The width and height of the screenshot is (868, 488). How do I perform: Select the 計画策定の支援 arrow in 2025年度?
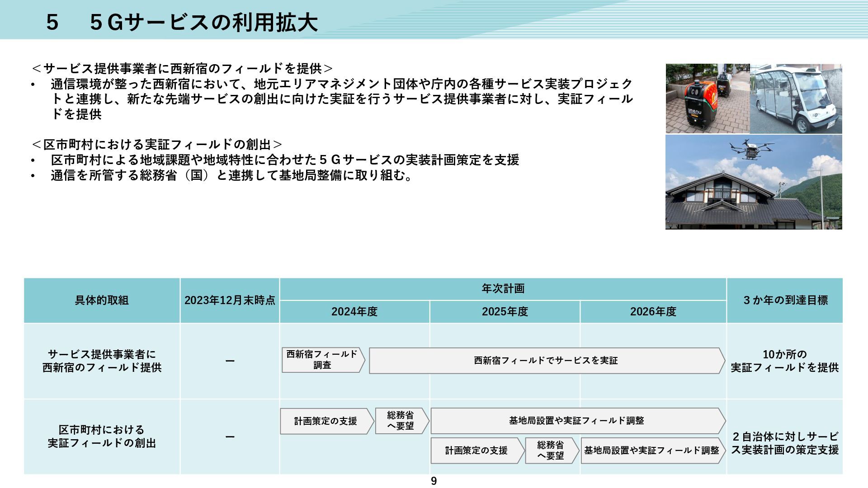pyautogui.click(x=476, y=450)
